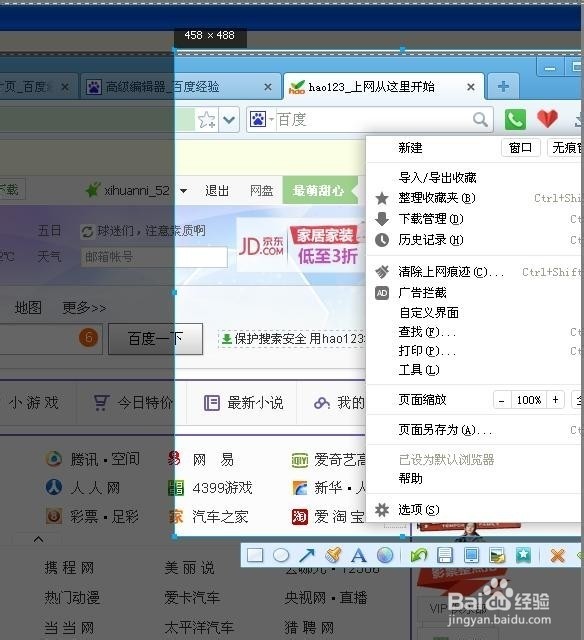
Task: Select the brush highlighter tool
Action: tap(333, 555)
